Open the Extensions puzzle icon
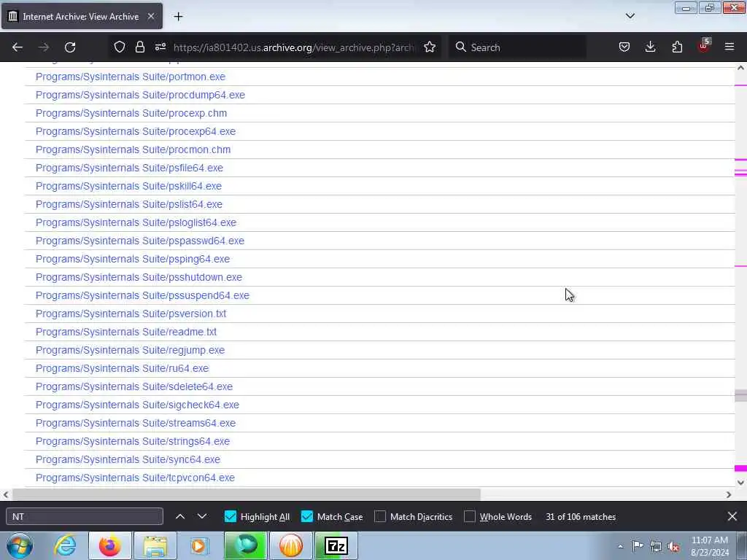 point(677,47)
